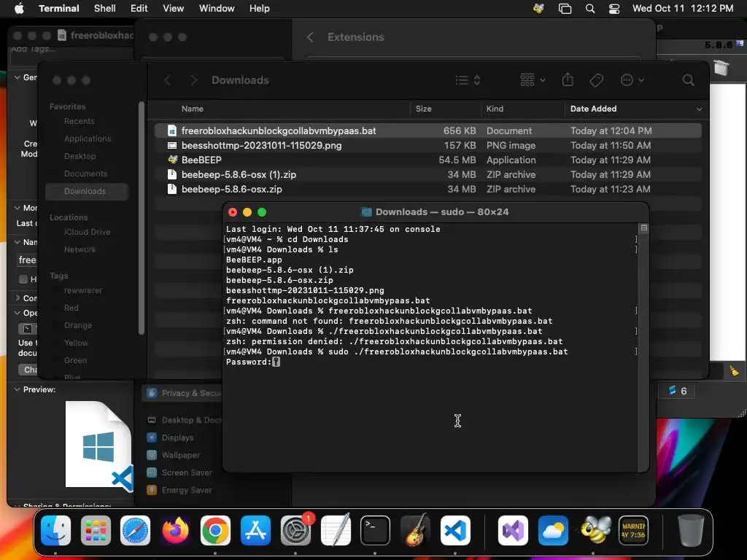
Task: Open the Console warning icon in dock
Action: pyautogui.click(x=633, y=531)
